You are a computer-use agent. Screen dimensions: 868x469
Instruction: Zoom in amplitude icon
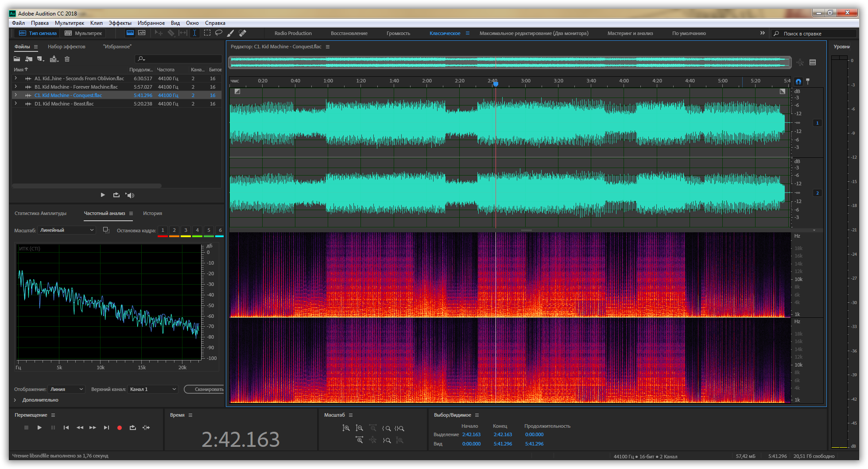pos(346,428)
